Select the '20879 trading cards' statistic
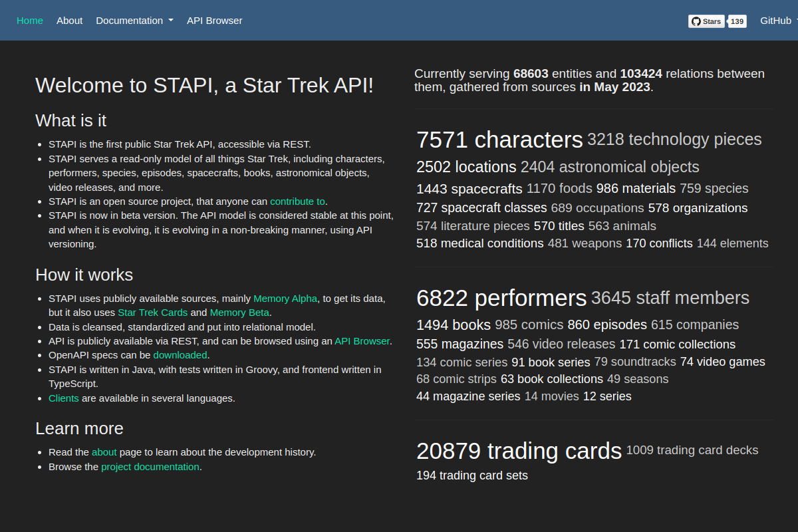The height and width of the screenshot is (532, 798). click(519, 451)
